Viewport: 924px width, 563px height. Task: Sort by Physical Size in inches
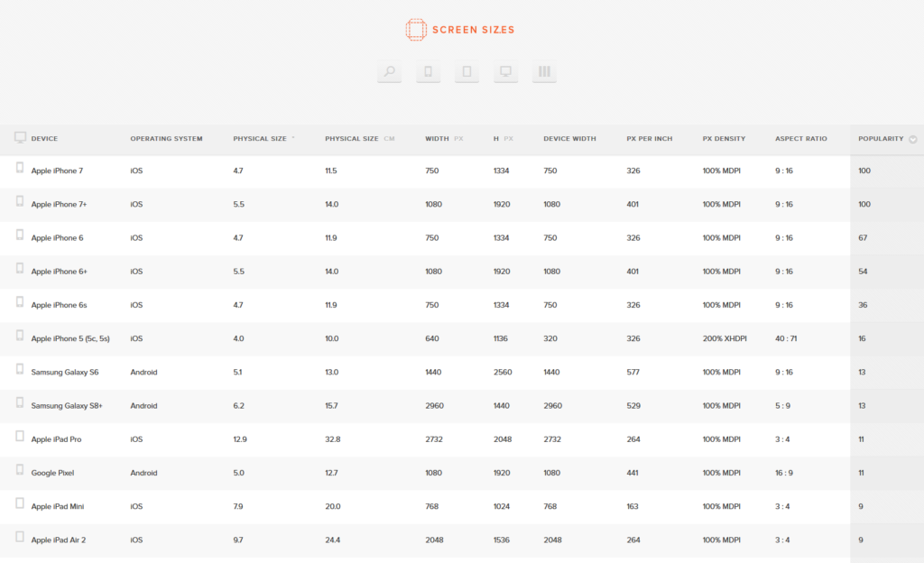(260, 139)
